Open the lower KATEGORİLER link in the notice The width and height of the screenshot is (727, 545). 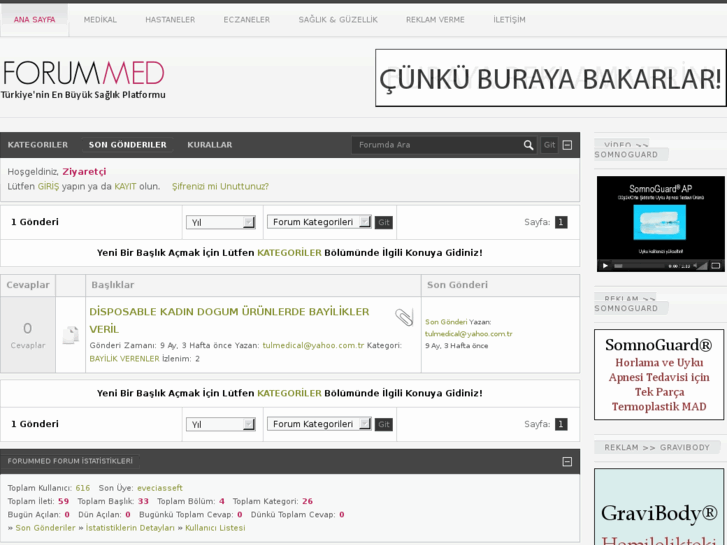pos(289,393)
